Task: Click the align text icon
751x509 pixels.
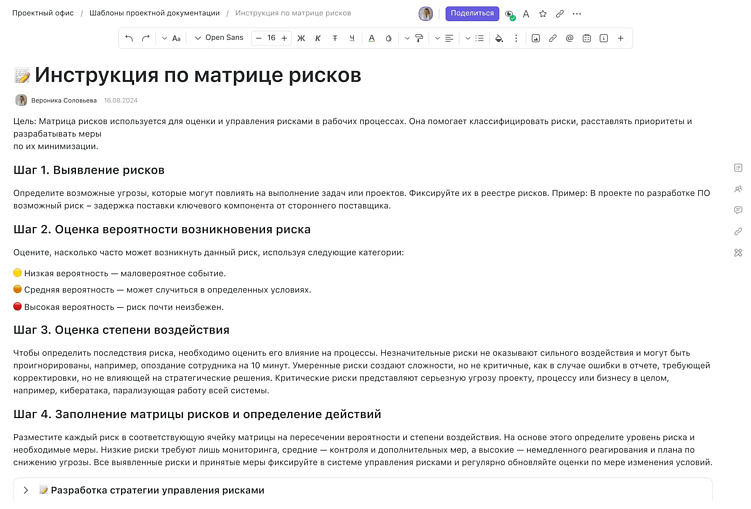Action: (449, 38)
